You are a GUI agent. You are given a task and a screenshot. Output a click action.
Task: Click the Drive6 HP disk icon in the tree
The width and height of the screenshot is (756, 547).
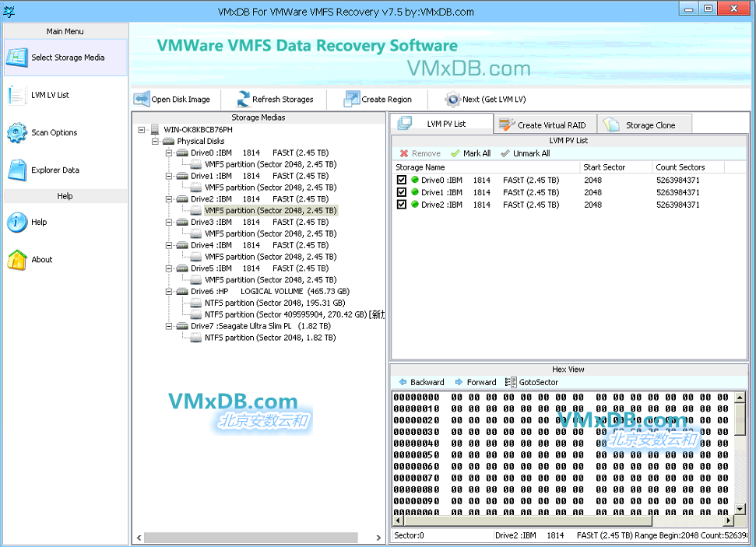coord(182,292)
